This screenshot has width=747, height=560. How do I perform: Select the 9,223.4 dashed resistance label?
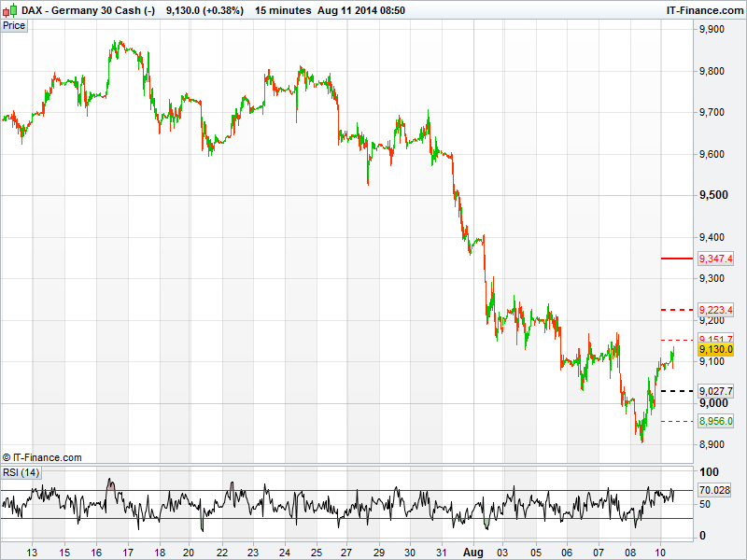pyautogui.click(x=716, y=310)
